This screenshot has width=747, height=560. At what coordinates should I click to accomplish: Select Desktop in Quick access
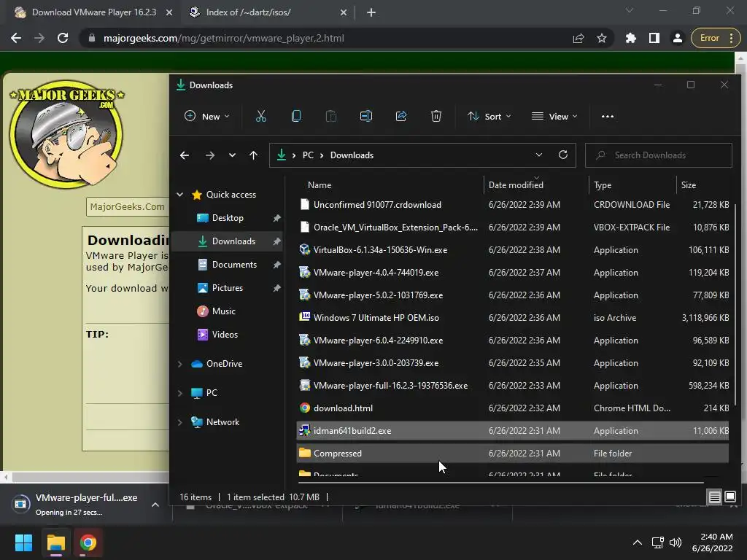click(x=228, y=217)
